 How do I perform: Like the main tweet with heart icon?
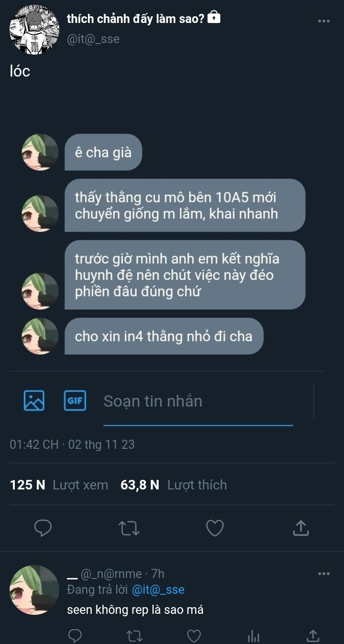215,528
